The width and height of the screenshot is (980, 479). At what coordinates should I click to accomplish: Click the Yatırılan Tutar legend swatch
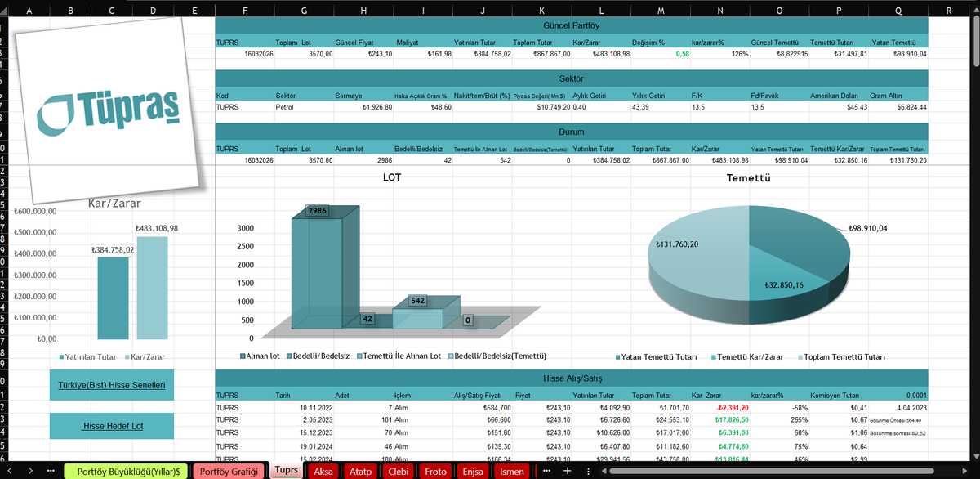(61, 357)
